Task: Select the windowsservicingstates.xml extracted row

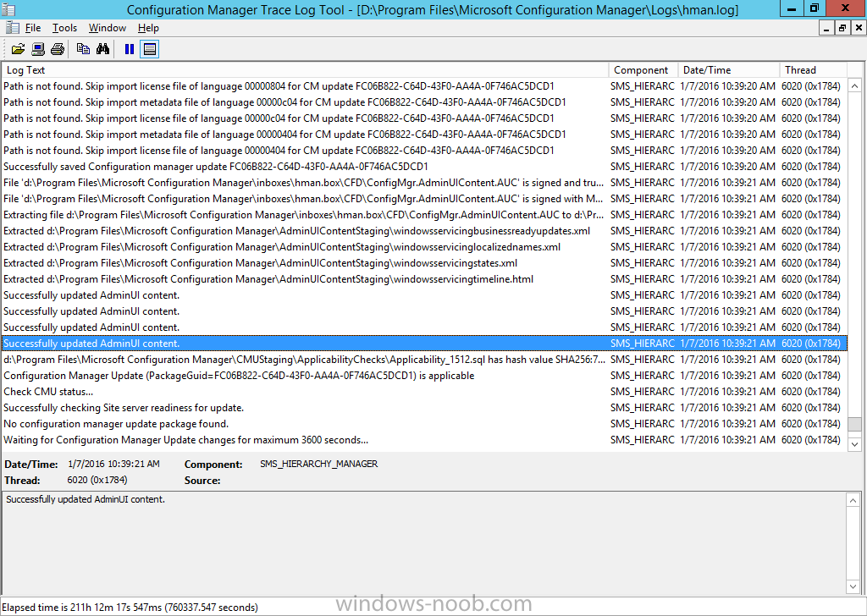Action: click(424, 263)
